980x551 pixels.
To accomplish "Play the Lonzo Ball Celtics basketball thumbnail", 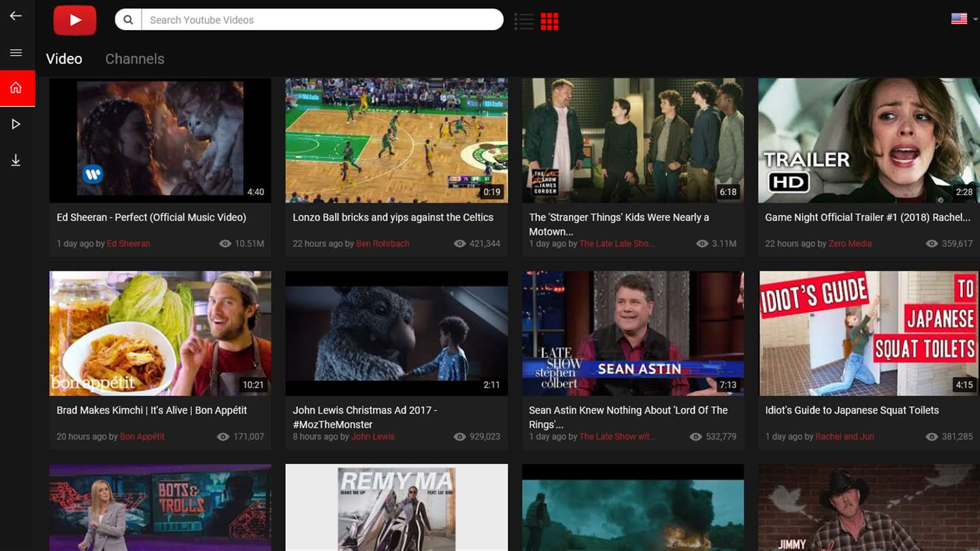I will coord(396,140).
